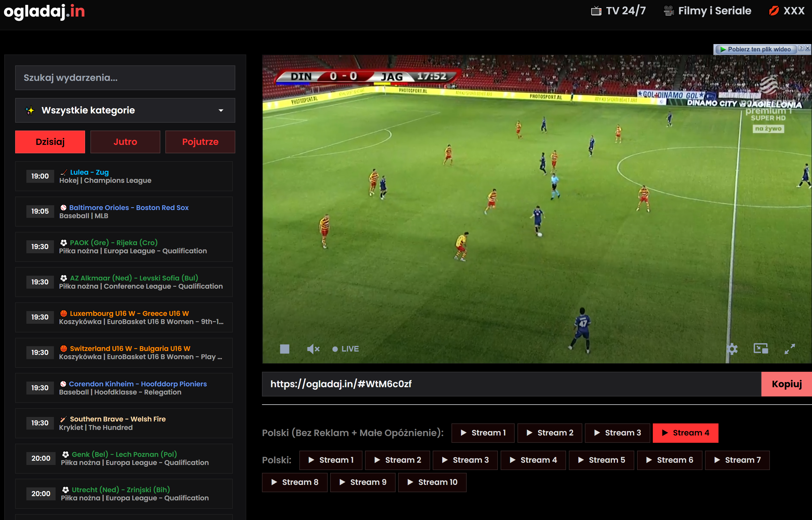Stop the live video playback
Viewport: 812px width, 520px height.
284,349
